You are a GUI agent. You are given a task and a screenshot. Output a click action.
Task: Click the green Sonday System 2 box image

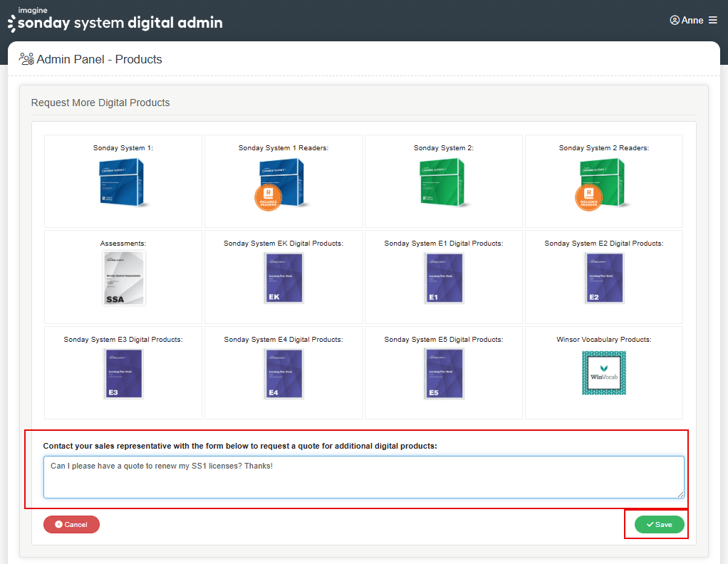click(443, 182)
